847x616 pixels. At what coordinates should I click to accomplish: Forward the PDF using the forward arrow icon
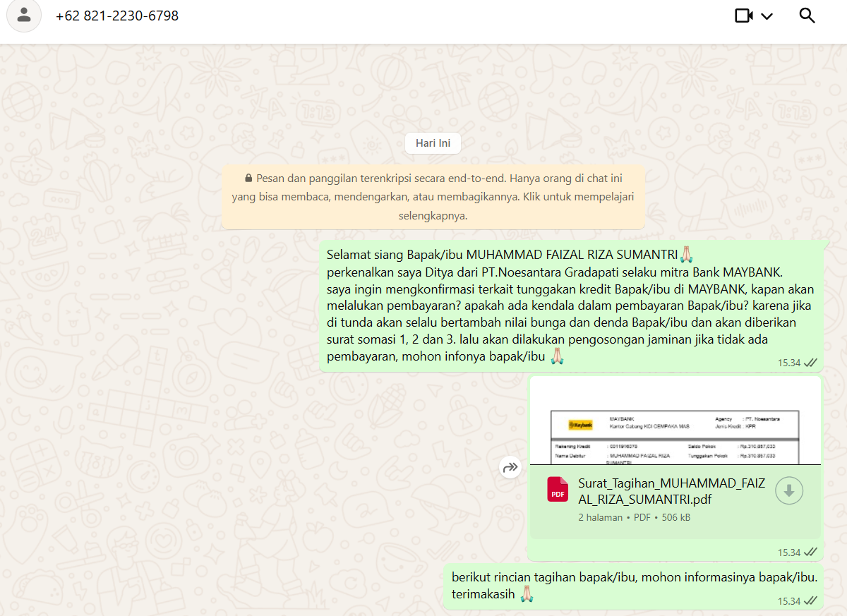510,467
